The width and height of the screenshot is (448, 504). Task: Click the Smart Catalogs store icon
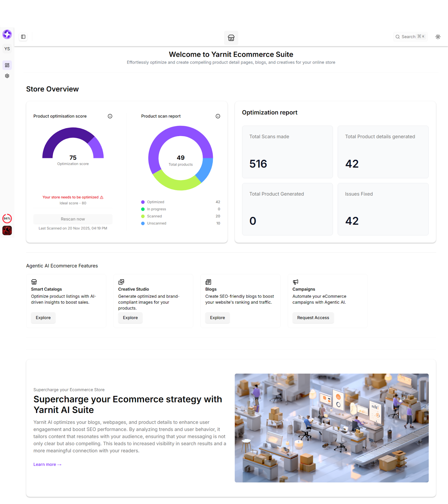(34, 282)
